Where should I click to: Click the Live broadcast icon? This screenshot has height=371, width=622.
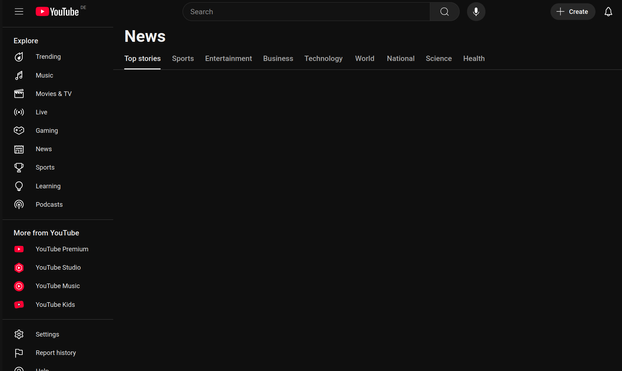pos(19,112)
